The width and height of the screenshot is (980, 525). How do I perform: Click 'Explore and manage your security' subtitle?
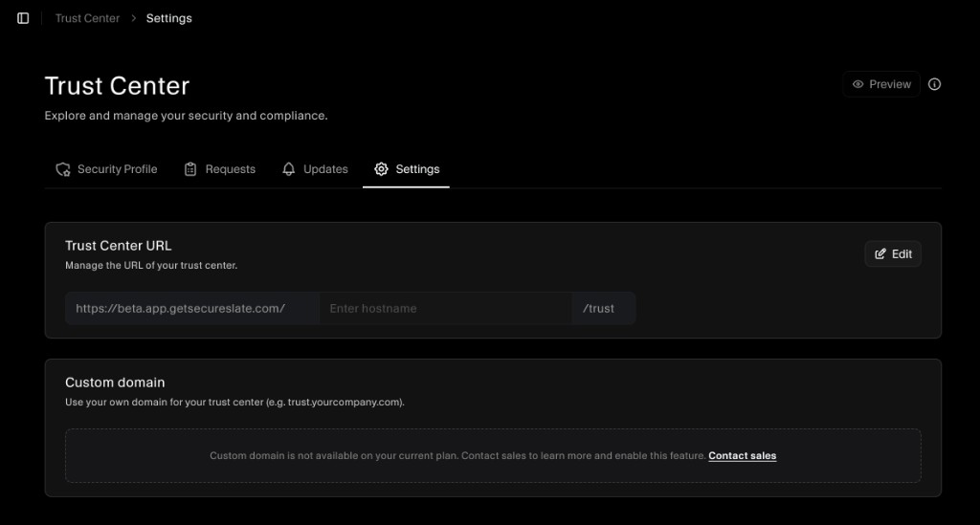(186, 116)
